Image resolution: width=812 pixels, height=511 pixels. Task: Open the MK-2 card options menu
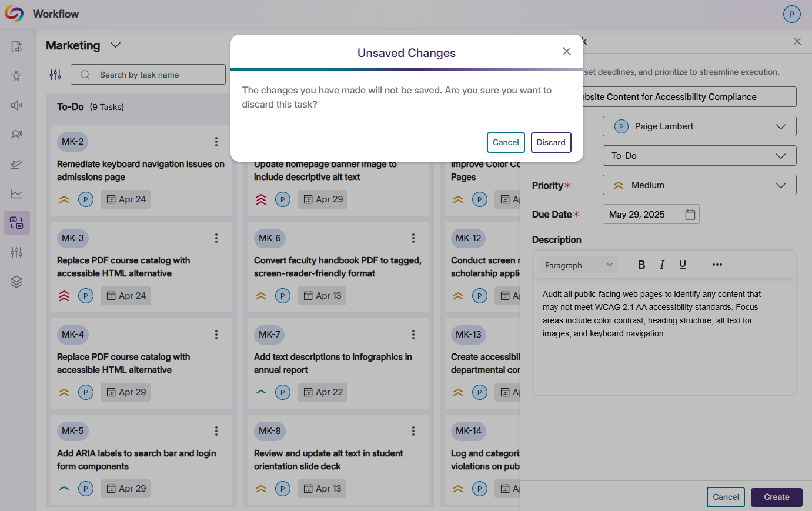pos(216,142)
